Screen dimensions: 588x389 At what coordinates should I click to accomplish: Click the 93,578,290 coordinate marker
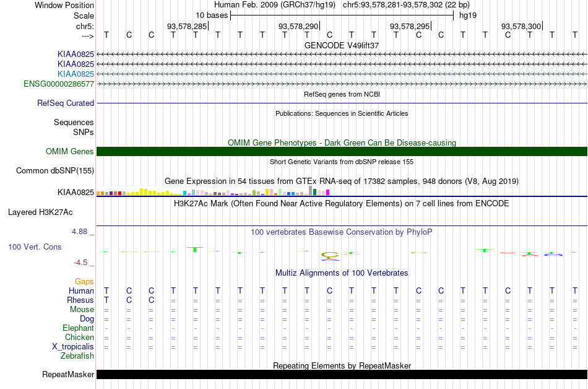pos(298,26)
